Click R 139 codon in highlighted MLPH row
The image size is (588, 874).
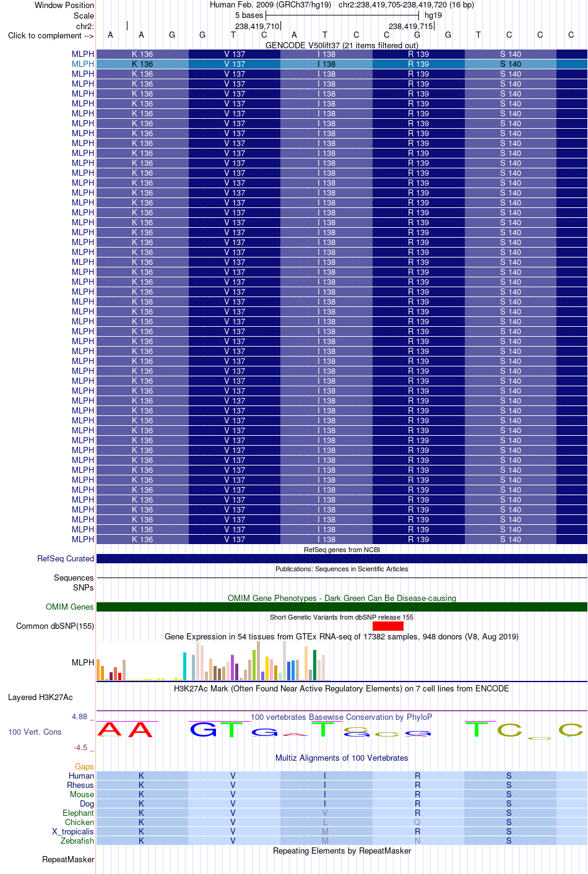coord(418,64)
